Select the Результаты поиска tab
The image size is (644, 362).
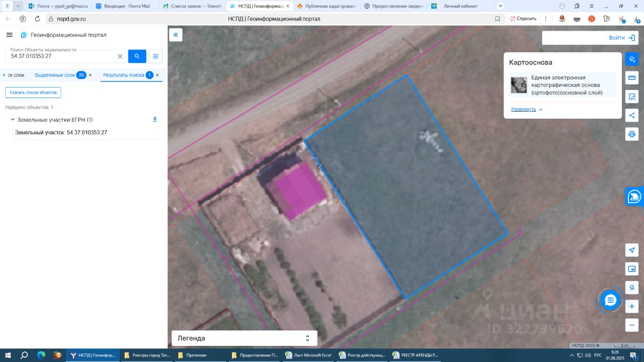[x=124, y=75]
